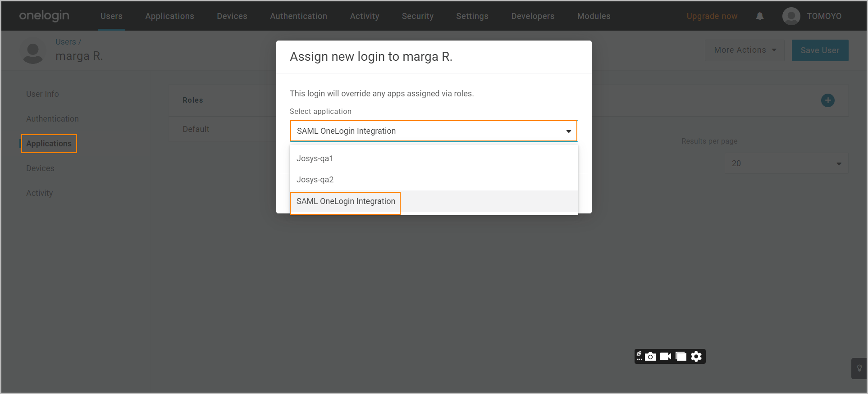Open the Developers top menu
868x394 pixels.
tap(533, 16)
